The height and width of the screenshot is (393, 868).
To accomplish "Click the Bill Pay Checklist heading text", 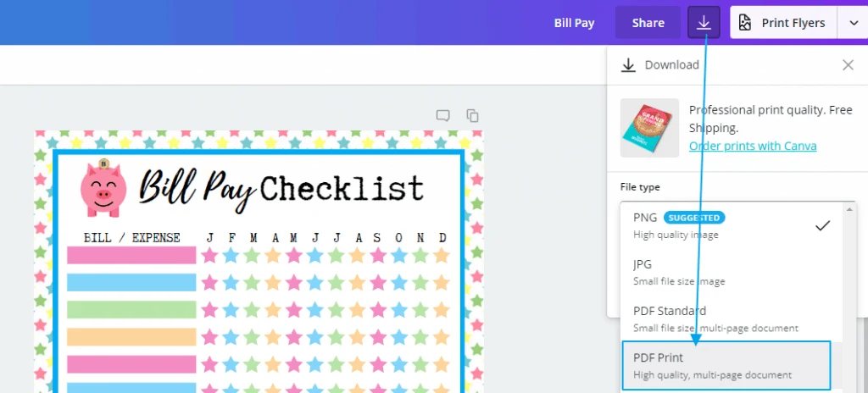I will pyautogui.click(x=281, y=190).
